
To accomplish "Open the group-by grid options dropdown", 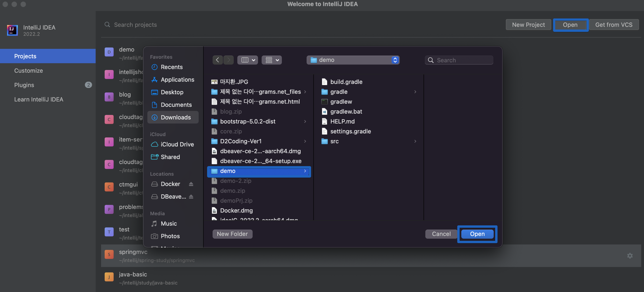I will 272,60.
